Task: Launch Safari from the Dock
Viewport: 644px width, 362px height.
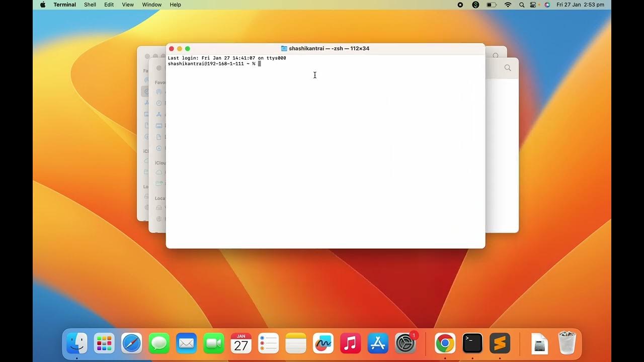Action: click(131, 343)
